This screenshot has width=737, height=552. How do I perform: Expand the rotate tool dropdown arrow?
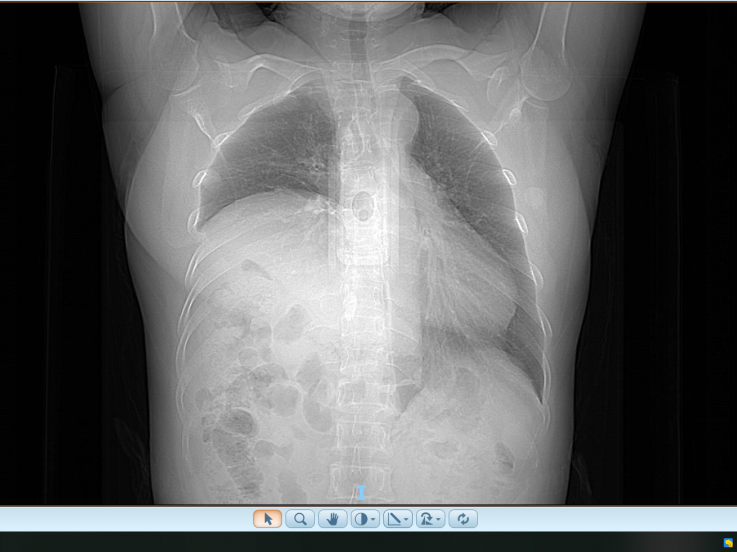click(439, 520)
